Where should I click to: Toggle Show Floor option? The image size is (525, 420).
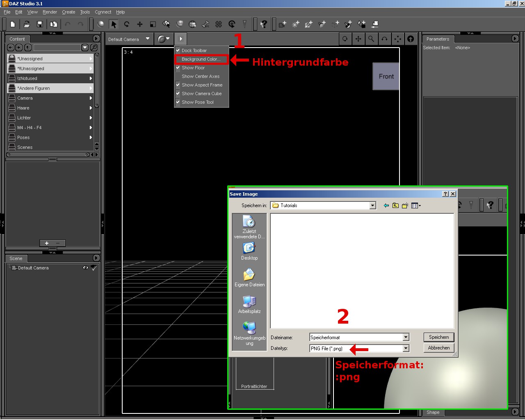click(x=201, y=68)
